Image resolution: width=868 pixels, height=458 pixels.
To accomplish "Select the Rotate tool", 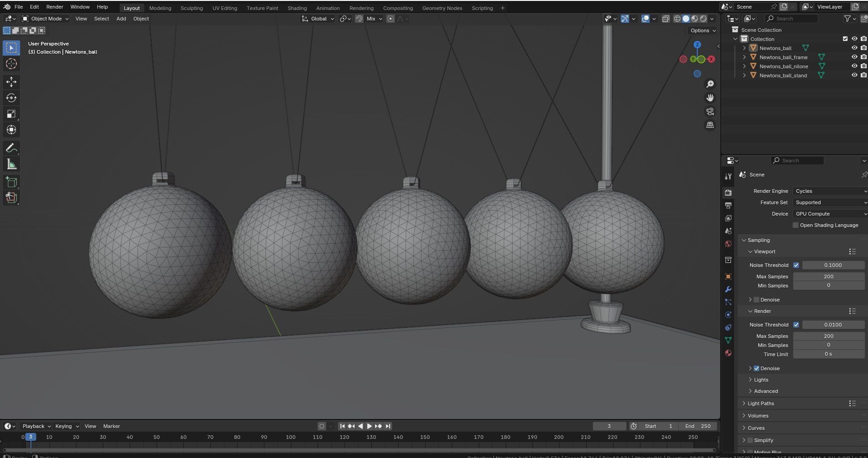I will coord(11,98).
